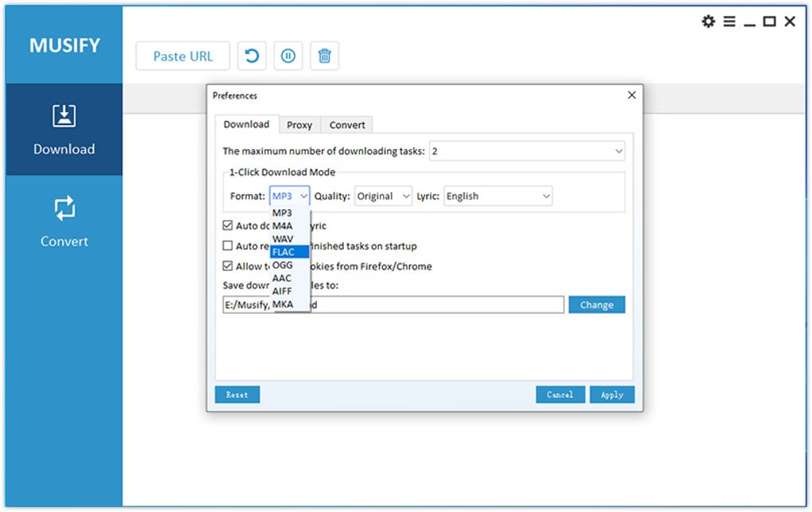This screenshot has width=812, height=512.
Task: Switch to the Convert sidebar section
Action: point(64,221)
